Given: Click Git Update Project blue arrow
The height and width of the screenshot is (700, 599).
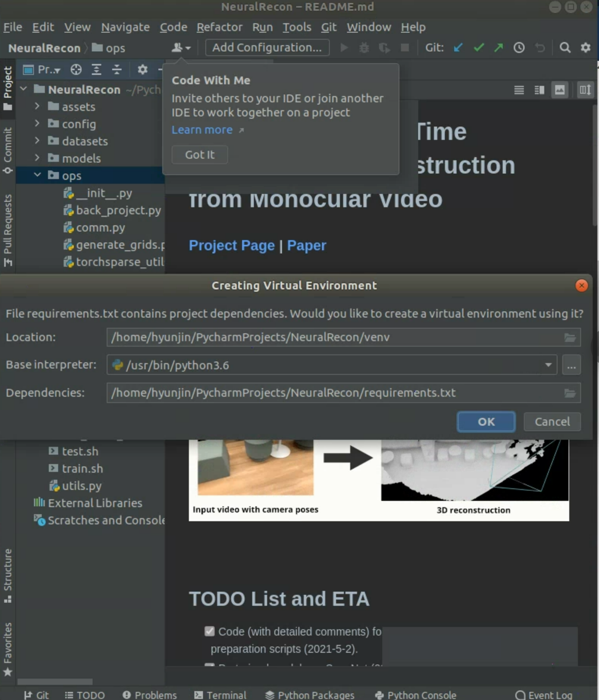Looking at the screenshot, I should [x=458, y=48].
